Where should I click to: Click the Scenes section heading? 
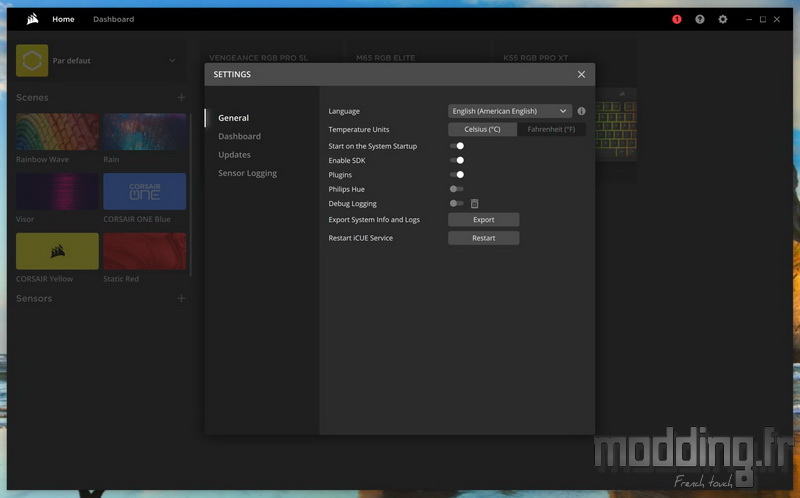tap(32, 97)
